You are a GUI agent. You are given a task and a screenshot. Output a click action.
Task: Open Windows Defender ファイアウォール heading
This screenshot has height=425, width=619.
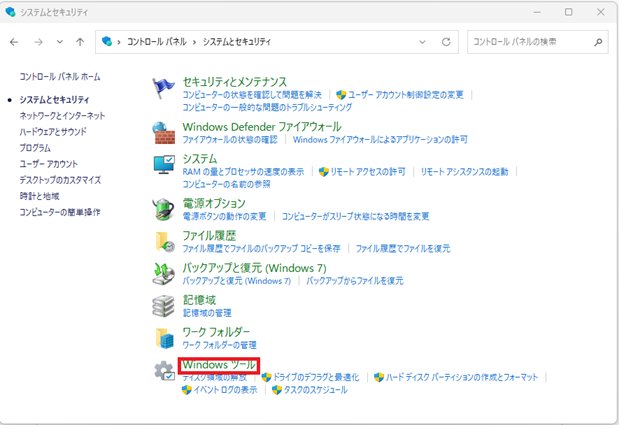click(262, 127)
